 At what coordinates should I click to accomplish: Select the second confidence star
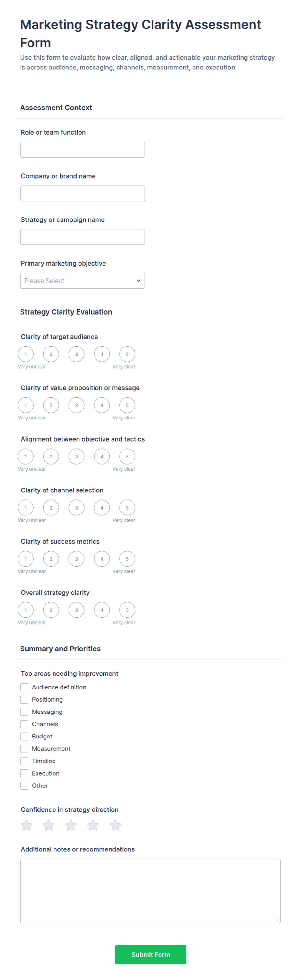tap(48, 825)
